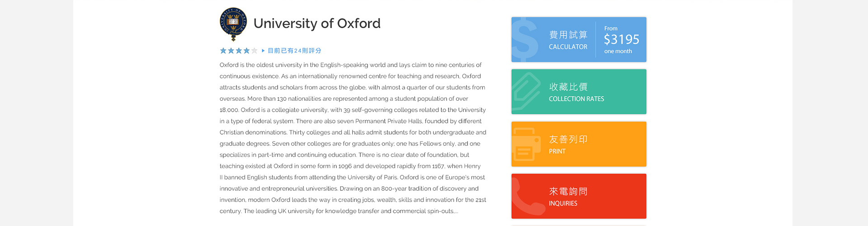The width and height of the screenshot is (868, 226).
Task: Add to 收藏比價 COLLECTION RATES
Action: (579, 92)
